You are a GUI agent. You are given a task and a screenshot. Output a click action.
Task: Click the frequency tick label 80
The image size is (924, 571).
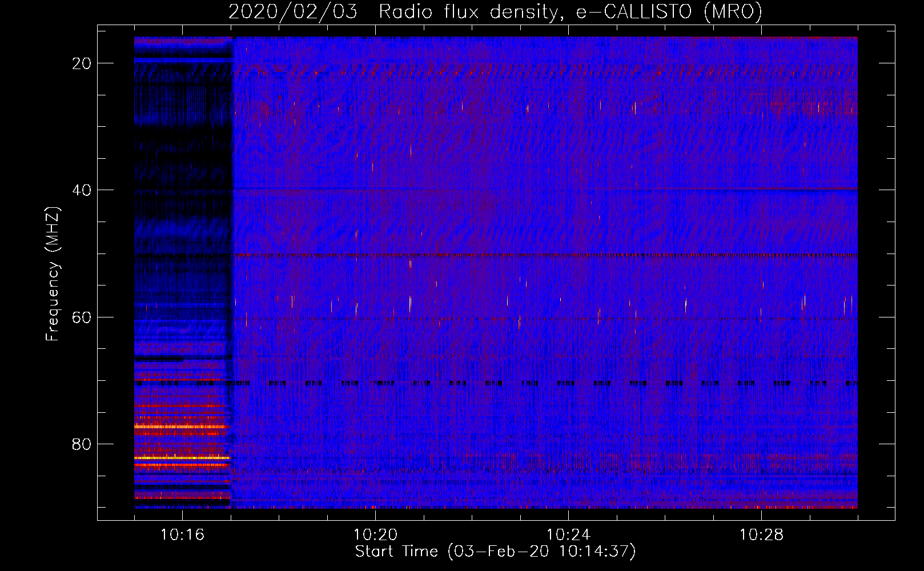[82, 444]
